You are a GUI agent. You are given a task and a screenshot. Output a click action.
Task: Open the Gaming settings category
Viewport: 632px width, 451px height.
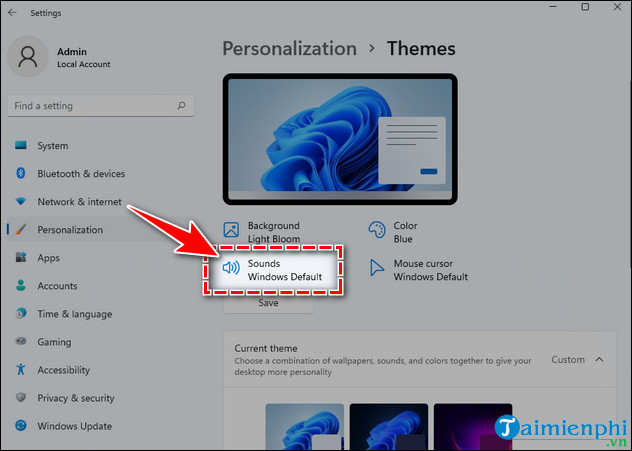tap(100, 342)
